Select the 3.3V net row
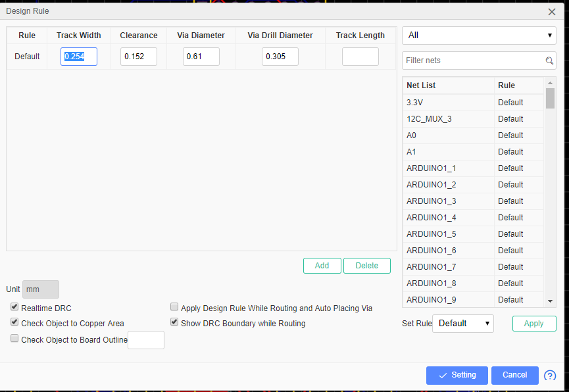The image size is (569, 392). pos(473,103)
